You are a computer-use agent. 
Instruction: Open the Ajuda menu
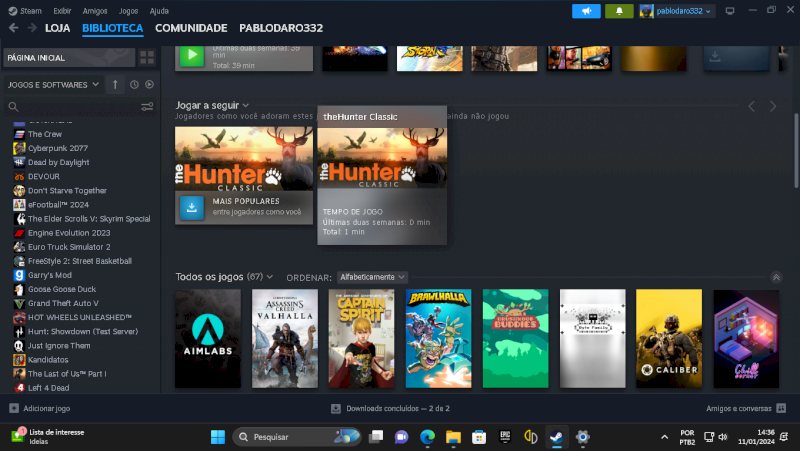(159, 11)
